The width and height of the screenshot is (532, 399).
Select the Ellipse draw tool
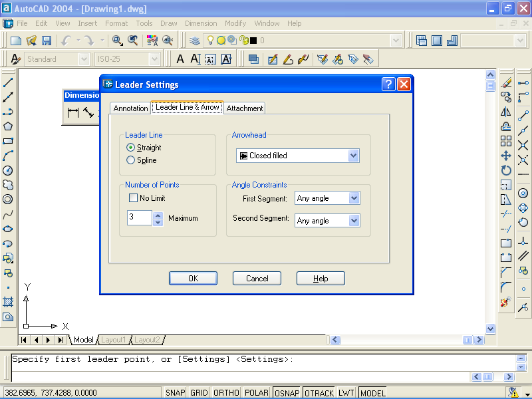(x=8, y=229)
